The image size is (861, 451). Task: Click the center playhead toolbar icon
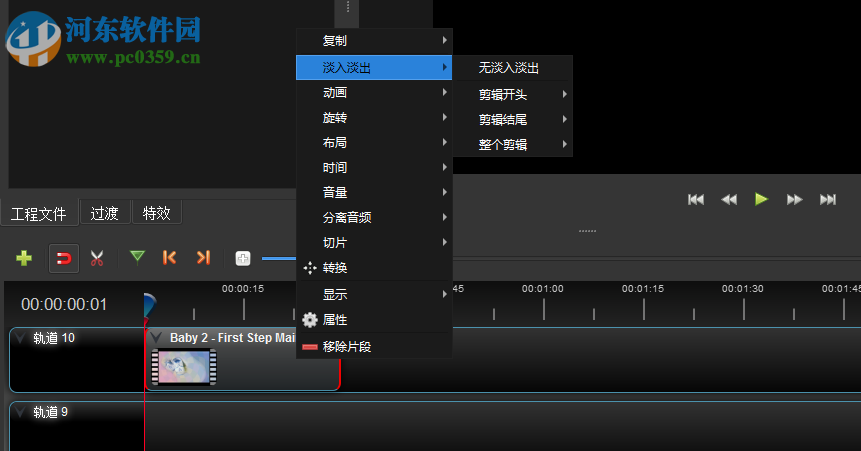click(243, 258)
